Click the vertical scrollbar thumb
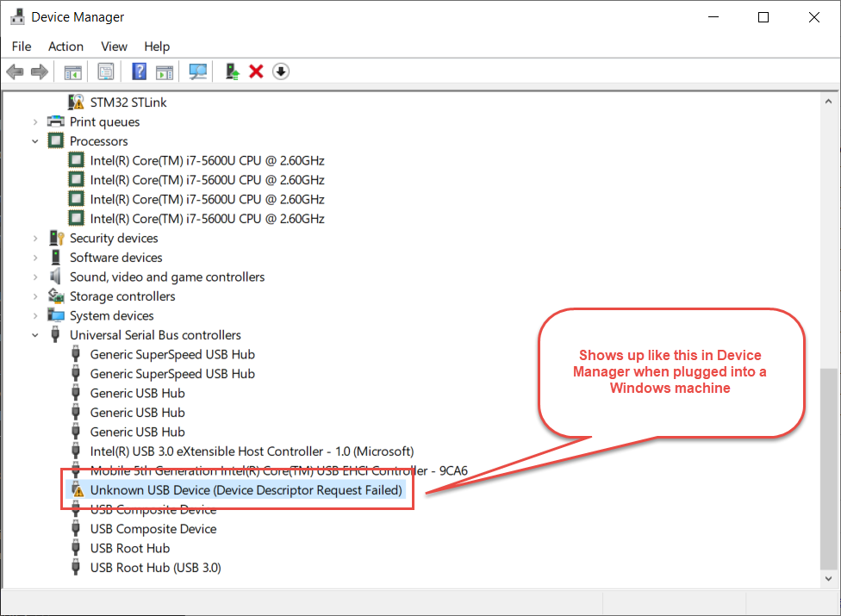The width and height of the screenshot is (841, 616). point(828,467)
